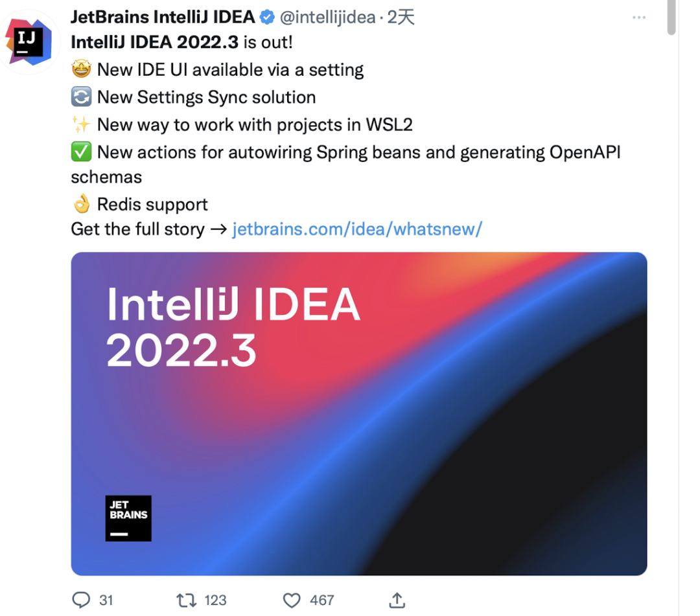The height and width of the screenshot is (616, 700).
Task: Click the star-struck emoji before New IDE UI
Action: pos(81,69)
